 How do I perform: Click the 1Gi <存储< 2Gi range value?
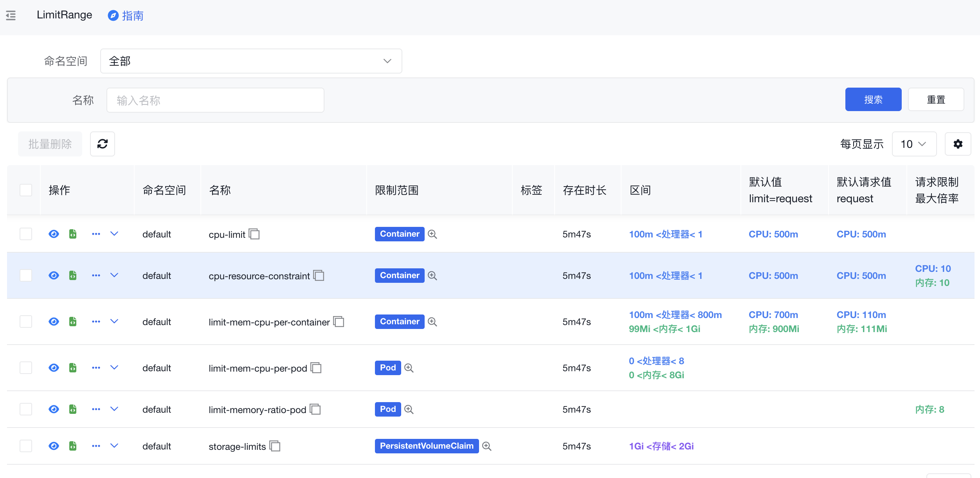[661, 446]
